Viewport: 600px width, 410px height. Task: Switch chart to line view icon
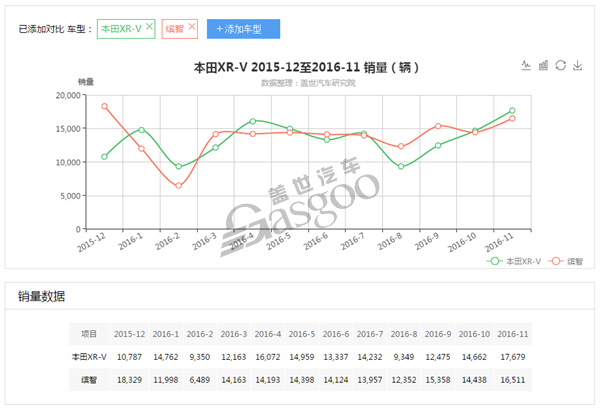click(526, 65)
